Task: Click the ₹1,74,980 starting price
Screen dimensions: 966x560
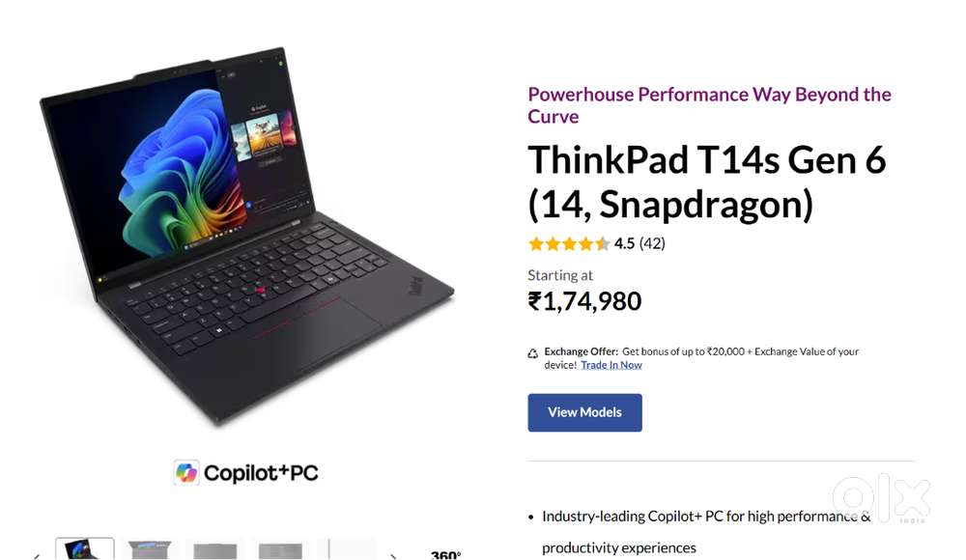Action: tap(584, 301)
